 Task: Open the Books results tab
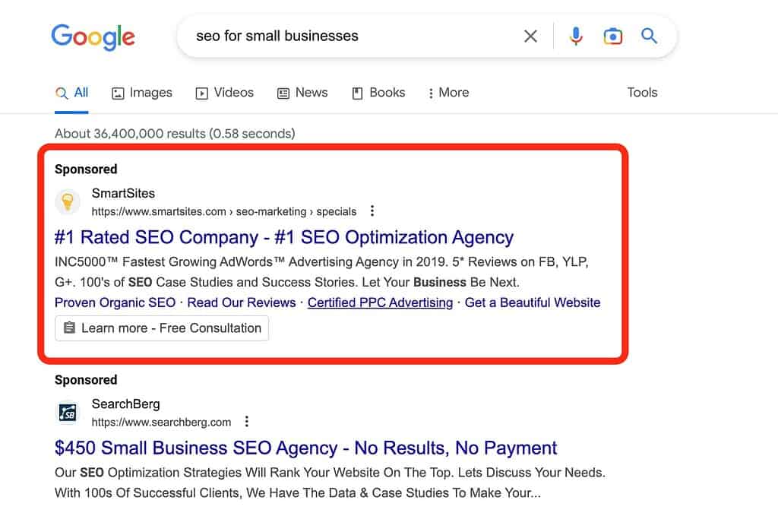click(x=378, y=93)
